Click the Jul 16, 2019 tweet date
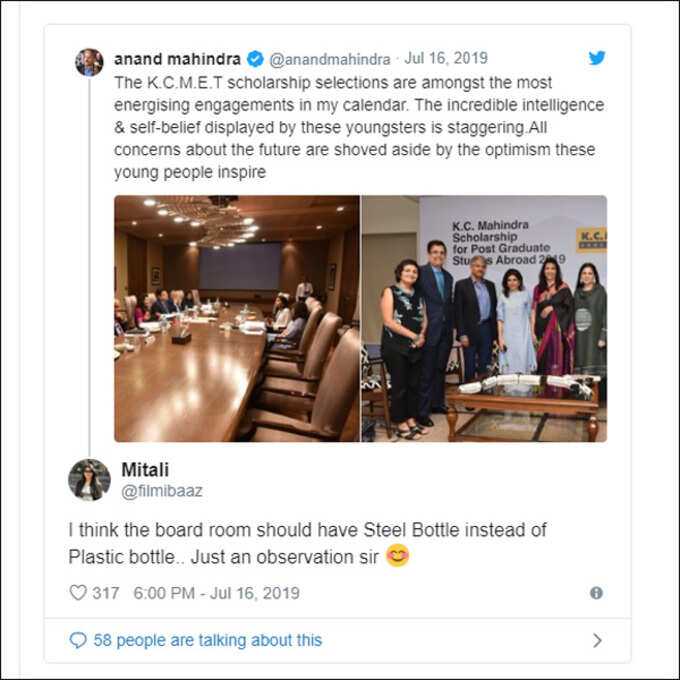 pos(446,58)
